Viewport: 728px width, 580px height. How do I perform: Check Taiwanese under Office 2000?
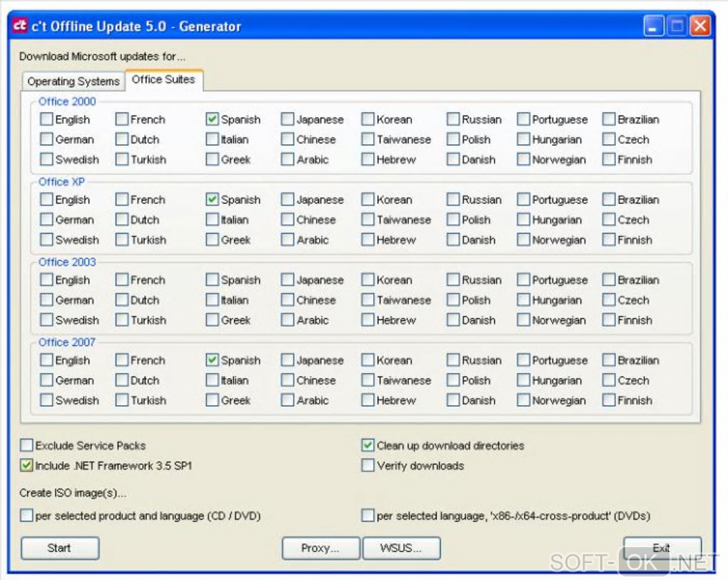pyautogui.click(x=368, y=139)
